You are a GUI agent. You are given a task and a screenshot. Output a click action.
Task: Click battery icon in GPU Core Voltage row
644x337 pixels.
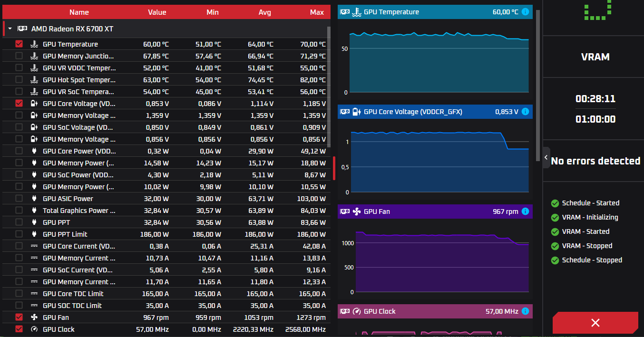click(x=34, y=104)
